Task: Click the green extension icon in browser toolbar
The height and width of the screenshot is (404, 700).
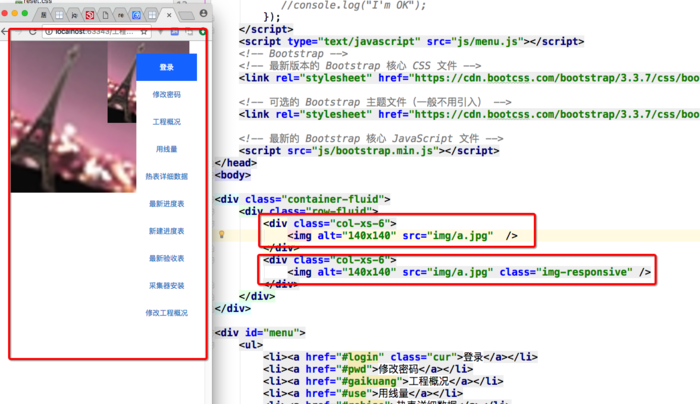Action: (203, 32)
